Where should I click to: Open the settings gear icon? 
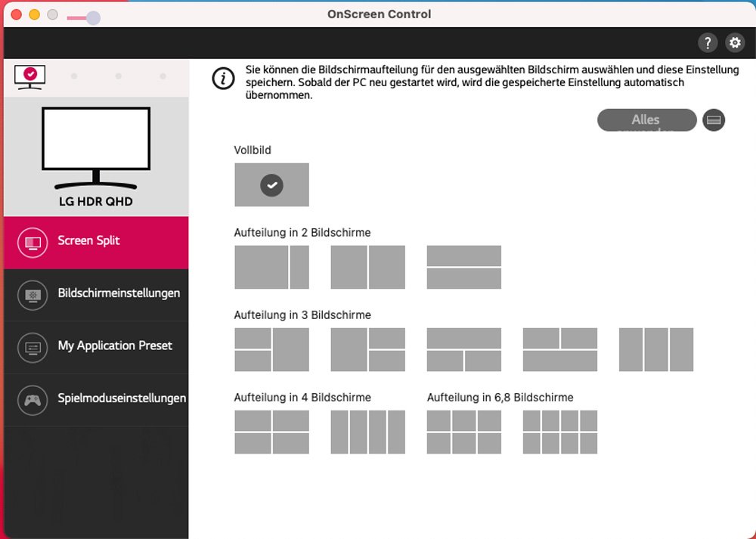(735, 43)
